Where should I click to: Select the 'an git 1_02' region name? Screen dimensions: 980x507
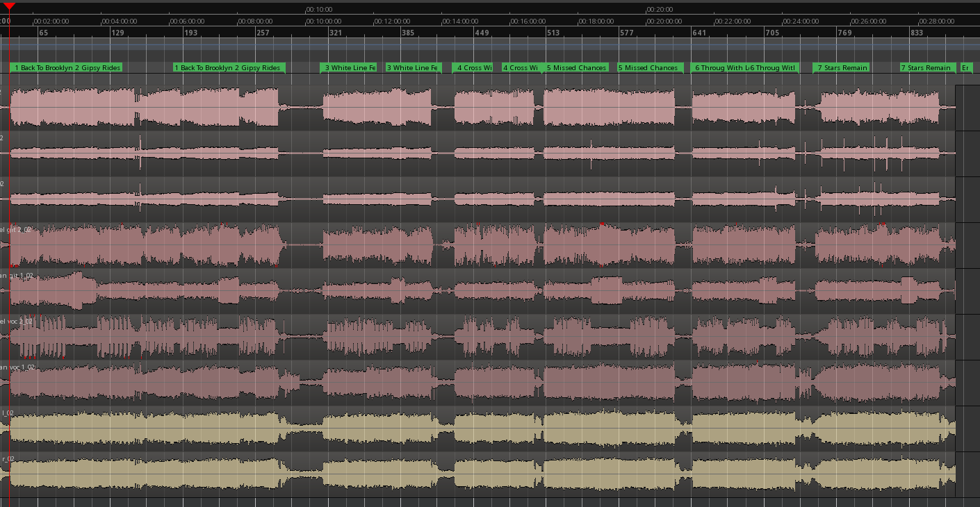click(17, 276)
